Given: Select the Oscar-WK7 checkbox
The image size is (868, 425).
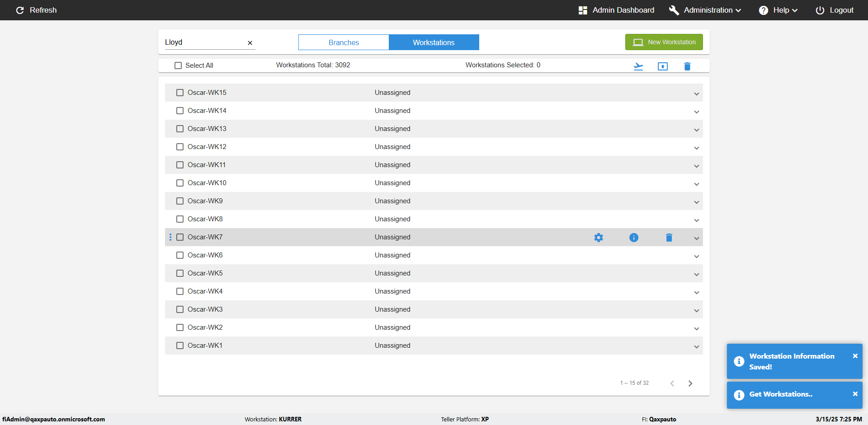Looking at the screenshot, I should (180, 237).
